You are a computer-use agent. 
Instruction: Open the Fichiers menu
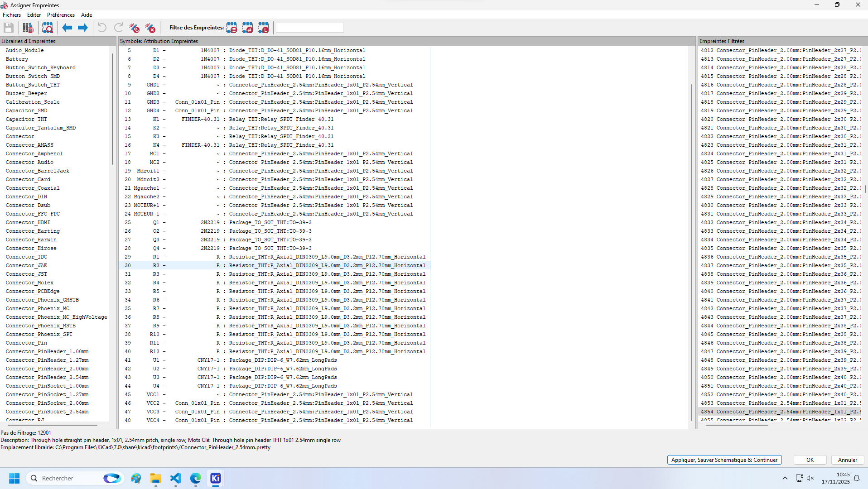pos(12,15)
